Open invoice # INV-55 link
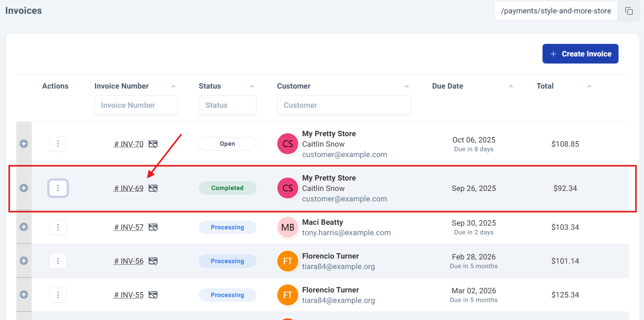The width and height of the screenshot is (644, 320). (x=129, y=295)
